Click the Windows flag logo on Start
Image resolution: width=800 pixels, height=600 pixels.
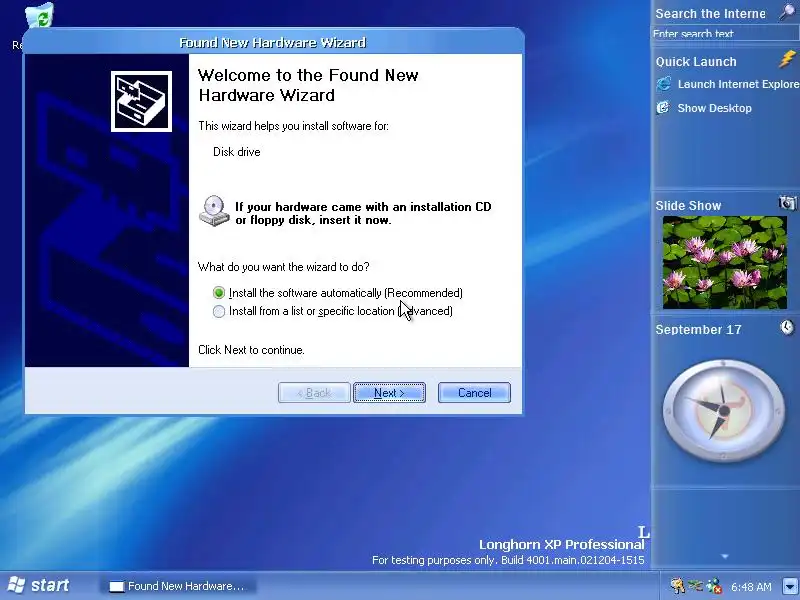pos(16,585)
